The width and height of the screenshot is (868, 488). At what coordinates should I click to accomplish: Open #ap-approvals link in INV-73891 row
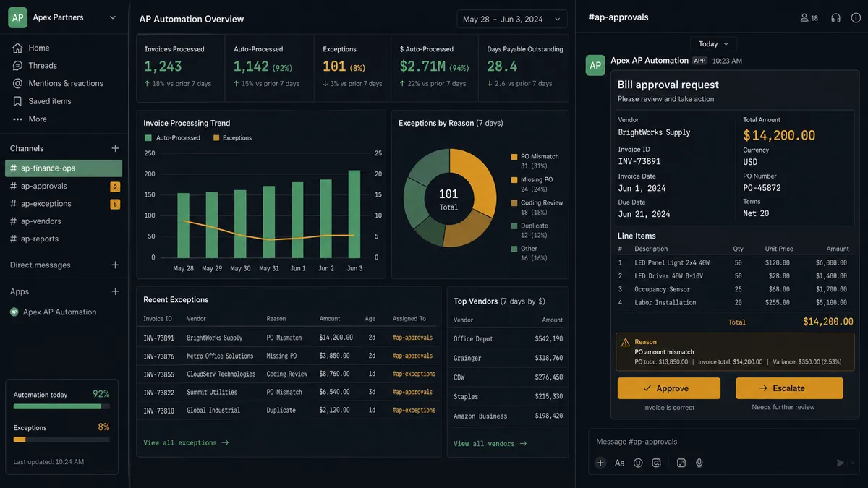pos(412,338)
